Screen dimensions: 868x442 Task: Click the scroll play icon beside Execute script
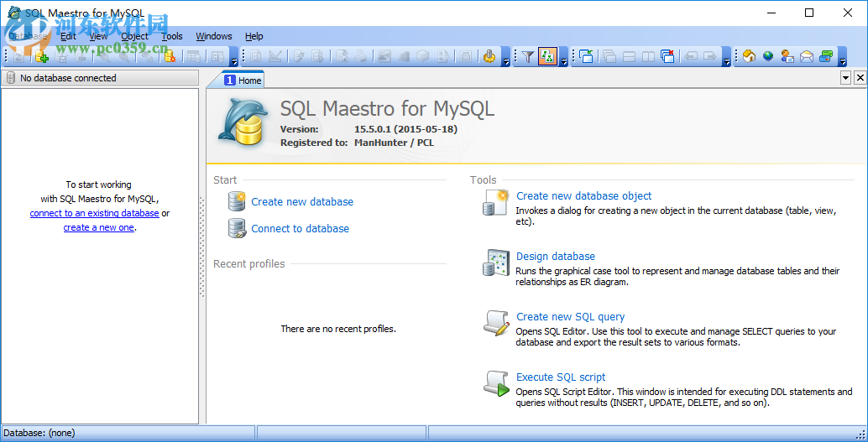(496, 382)
